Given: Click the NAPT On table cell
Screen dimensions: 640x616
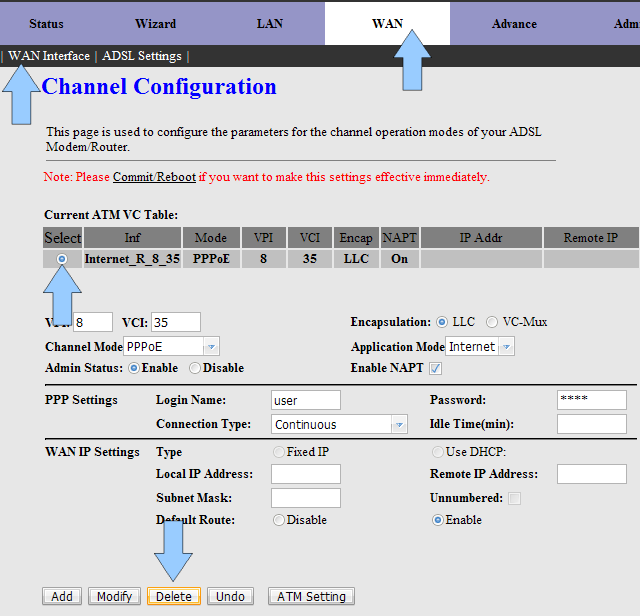Looking at the screenshot, I should pyautogui.click(x=400, y=259).
